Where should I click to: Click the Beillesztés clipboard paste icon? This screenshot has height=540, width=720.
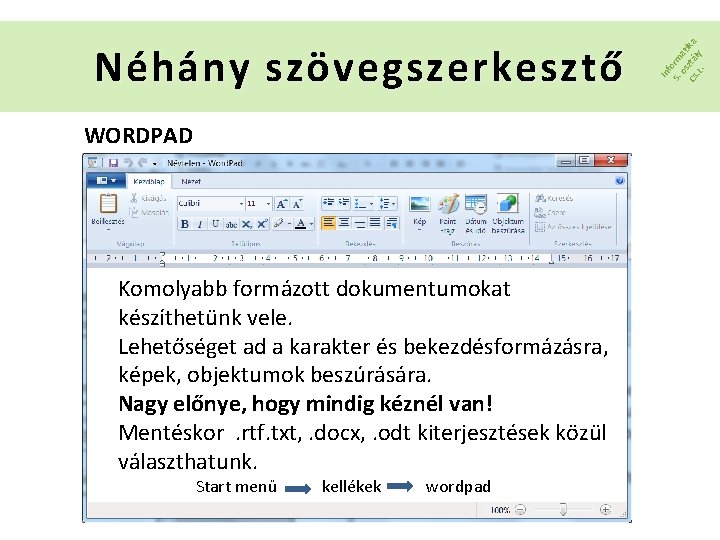(x=108, y=204)
